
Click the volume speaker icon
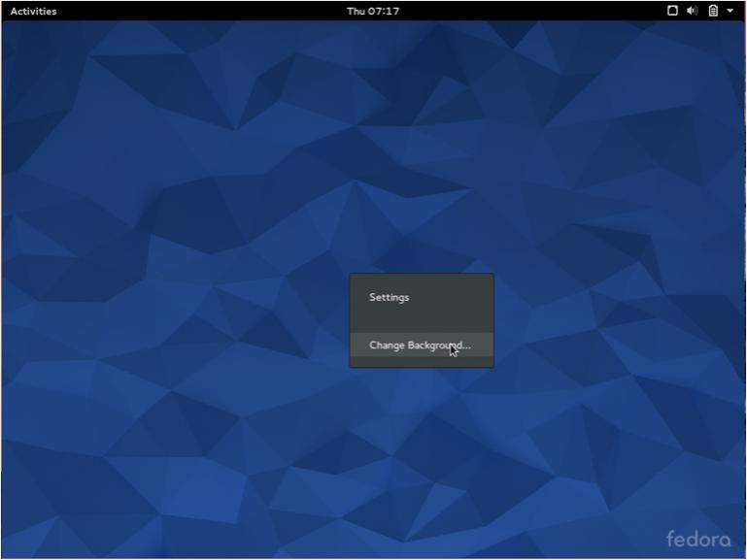(x=692, y=11)
